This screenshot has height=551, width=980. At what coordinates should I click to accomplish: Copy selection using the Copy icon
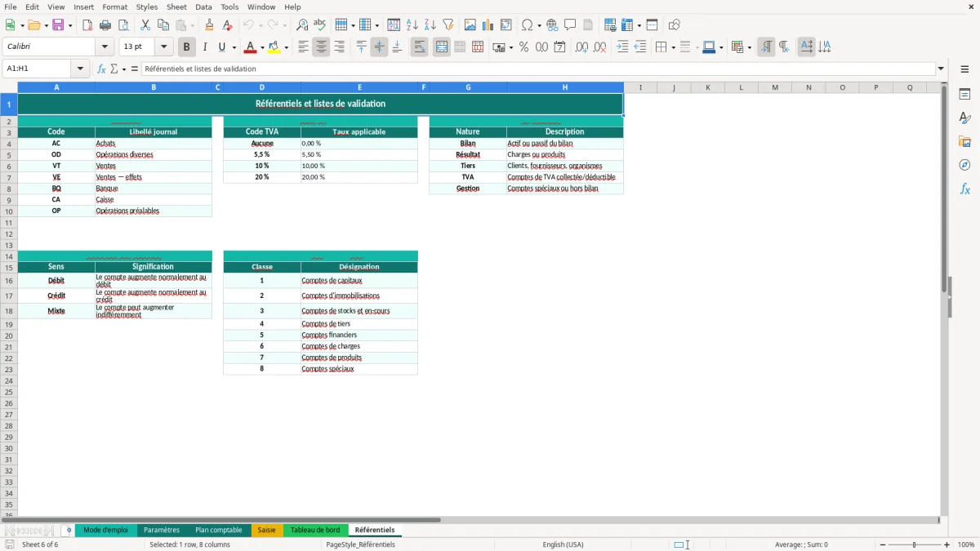click(163, 25)
